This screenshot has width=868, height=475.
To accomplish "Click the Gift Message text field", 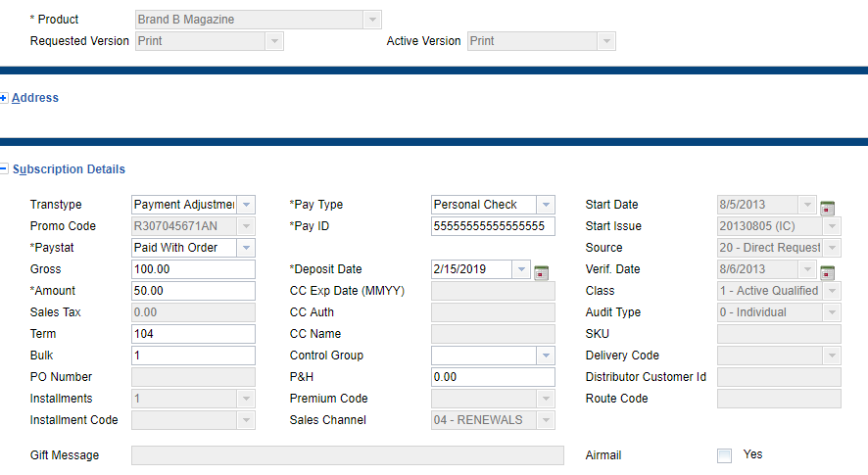I will pos(347,455).
